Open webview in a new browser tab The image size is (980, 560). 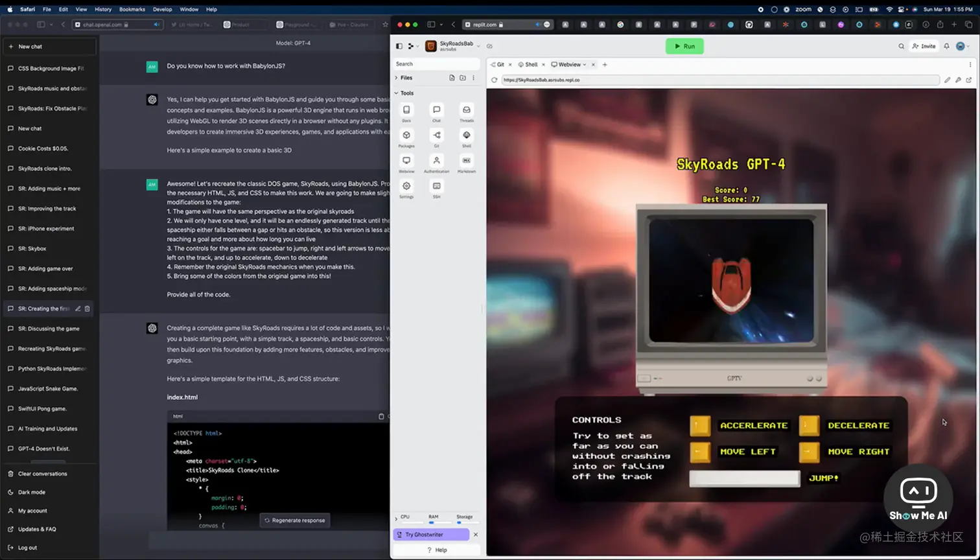(969, 80)
